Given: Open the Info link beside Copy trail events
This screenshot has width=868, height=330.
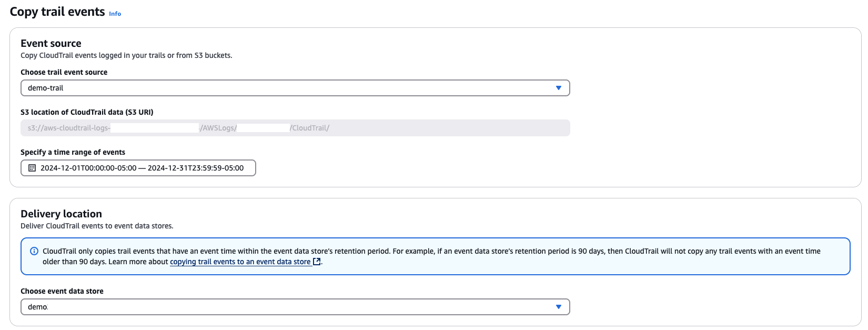Looking at the screenshot, I should (115, 14).
